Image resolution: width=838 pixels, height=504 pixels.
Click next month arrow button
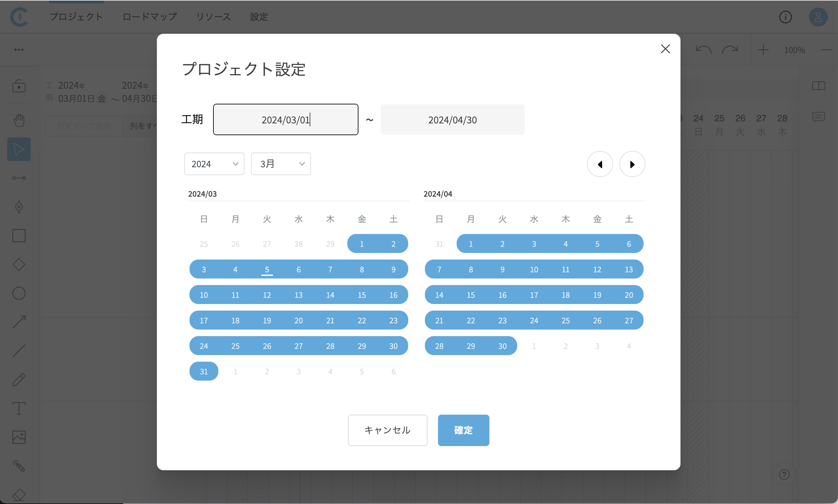(632, 164)
